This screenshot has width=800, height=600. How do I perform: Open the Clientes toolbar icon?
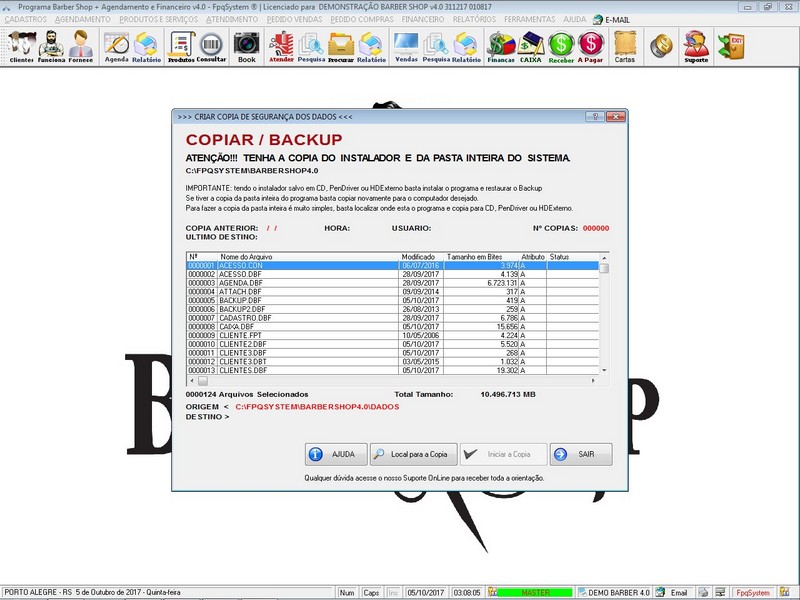pos(21,46)
